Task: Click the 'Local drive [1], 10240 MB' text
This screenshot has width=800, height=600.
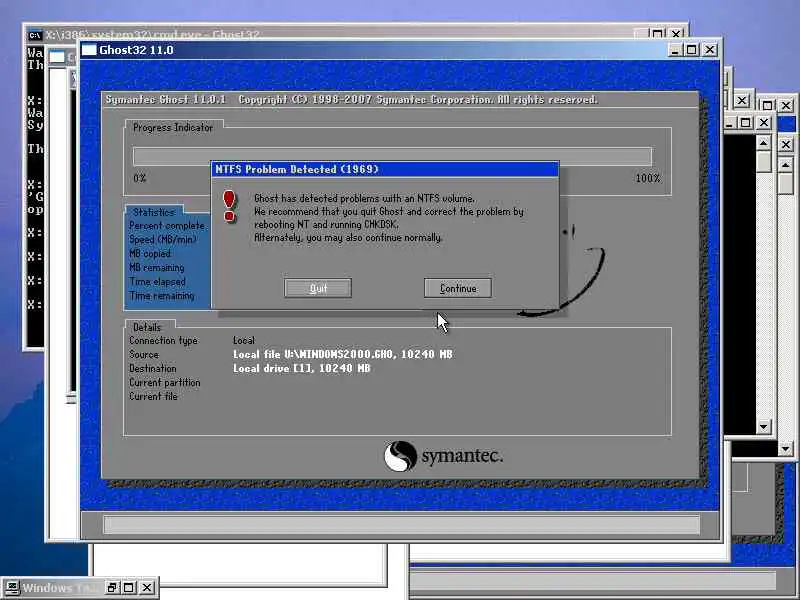Action: (302, 368)
